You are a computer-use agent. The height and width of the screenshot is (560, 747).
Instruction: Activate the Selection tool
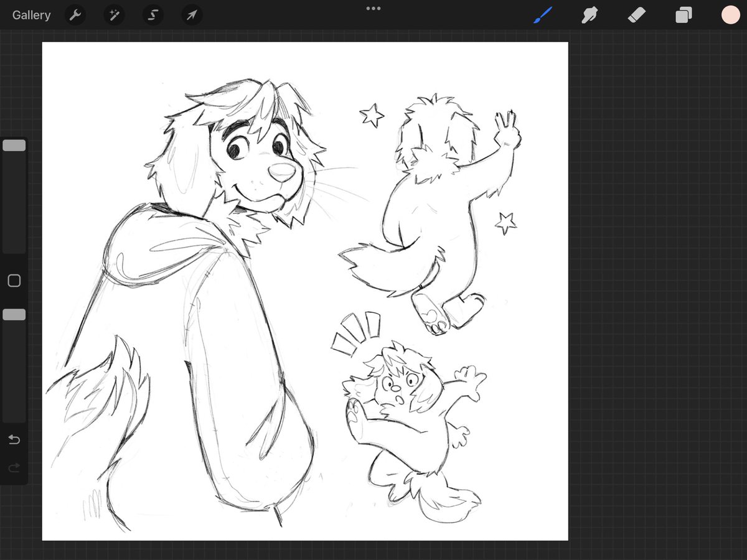tap(153, 15)
